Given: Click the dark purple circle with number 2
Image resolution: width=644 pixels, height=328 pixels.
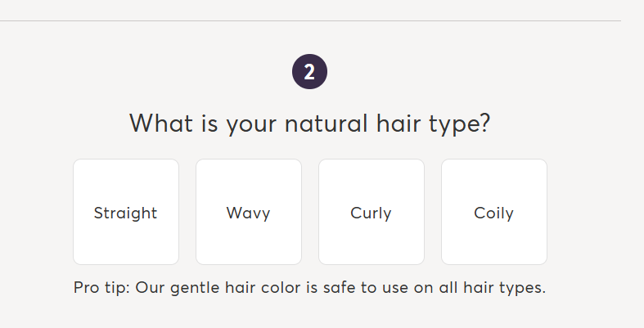Looking at the screenshot, I should pos(309,72).
